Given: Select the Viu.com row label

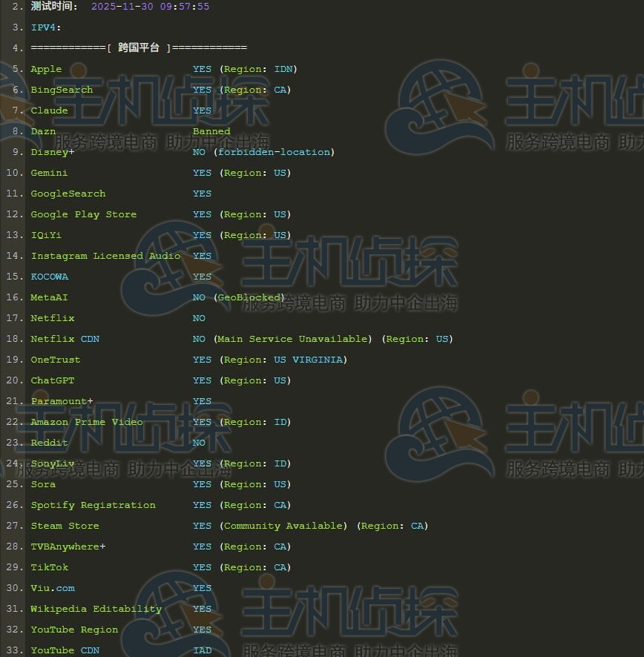Looking at the screenshot, I should [x=53, y=588].
